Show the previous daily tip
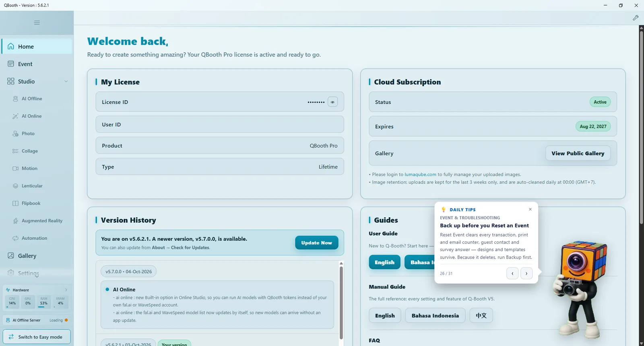This screenshot has height=346, width=644. [x=512, y=274]
